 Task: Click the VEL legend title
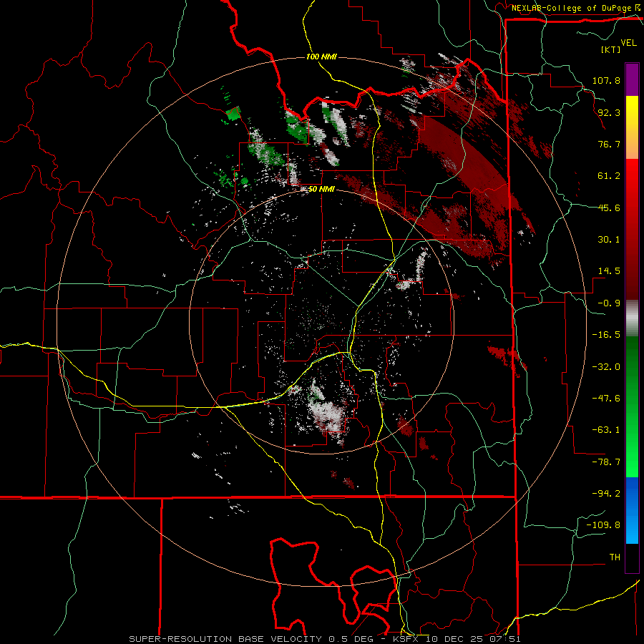pos(628,43)
